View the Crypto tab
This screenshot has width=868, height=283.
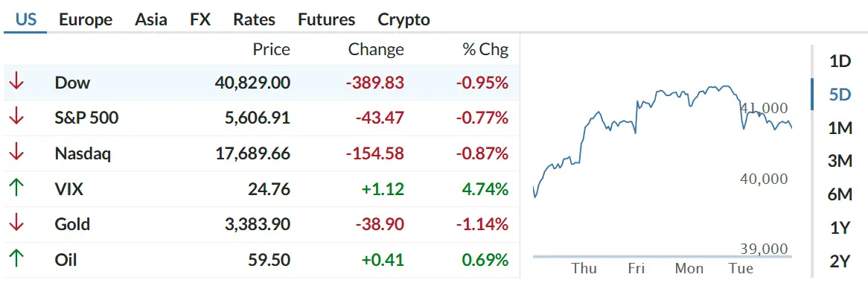403,20
